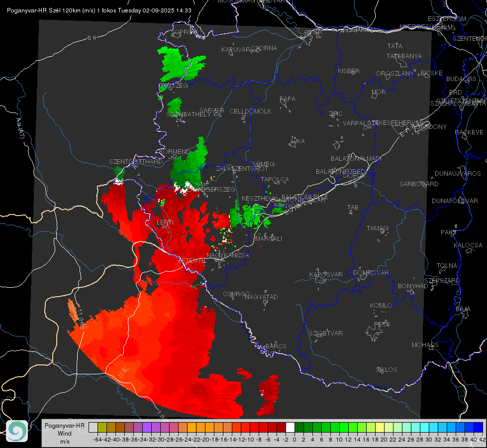Click the 'TAPOLCA' city label
Screen dimensions: 487x448
(x=275, y=180)
